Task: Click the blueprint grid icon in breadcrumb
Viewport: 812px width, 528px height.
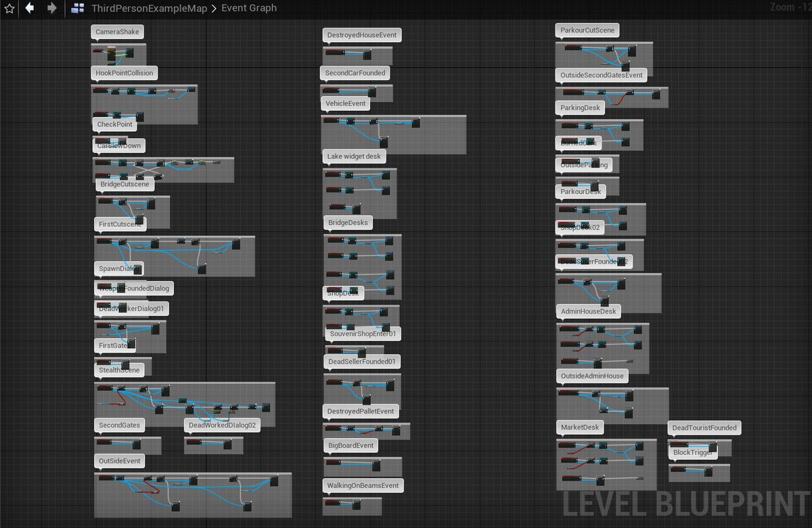Action: [x=78, y=8]
